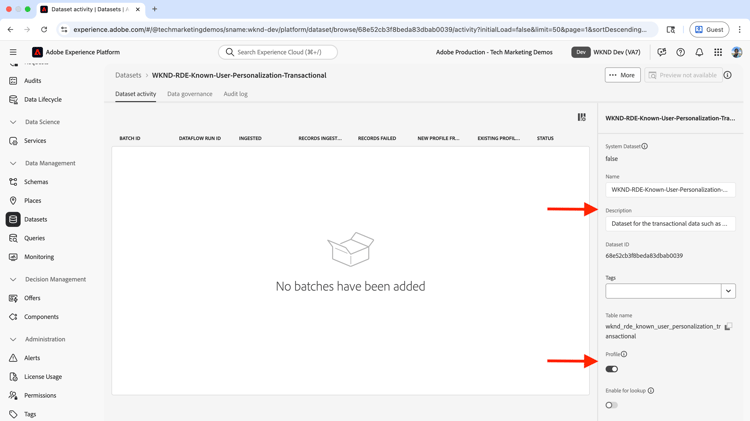Image resolution: width=750 pixels, height=421 pixels.
Task: Open Monitoring in the sidebar
Action: point(39,257)
